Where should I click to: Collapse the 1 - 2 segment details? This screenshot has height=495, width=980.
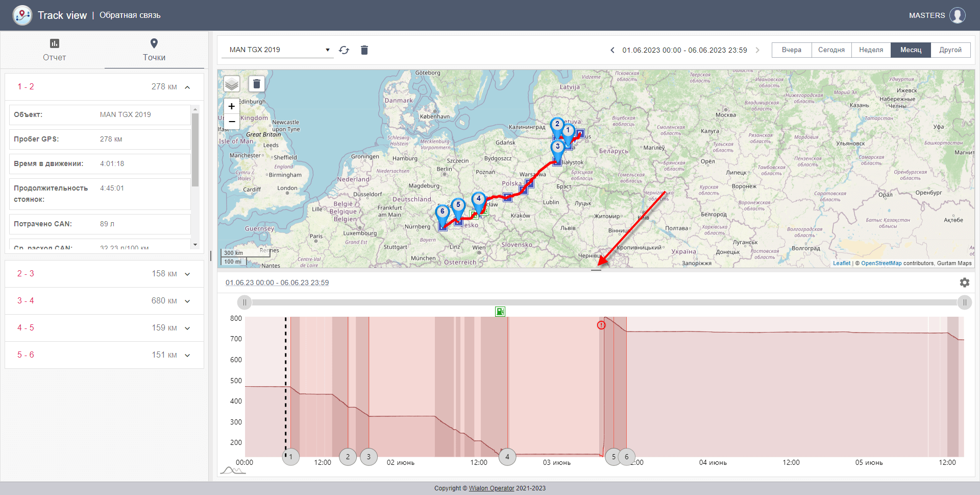pos(187,87)
